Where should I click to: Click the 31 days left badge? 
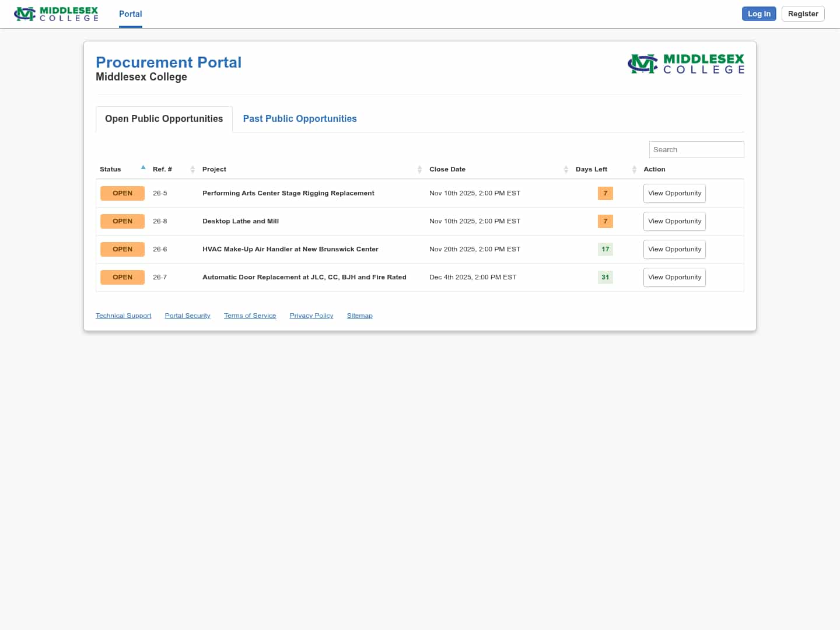point(605,277)
